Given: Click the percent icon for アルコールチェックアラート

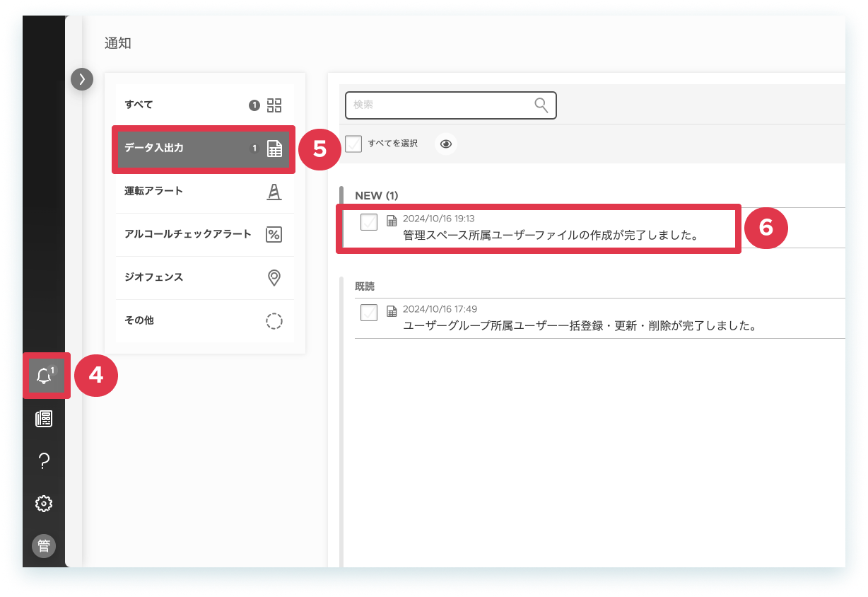Looking at the screenshot, I should (274, 234).
